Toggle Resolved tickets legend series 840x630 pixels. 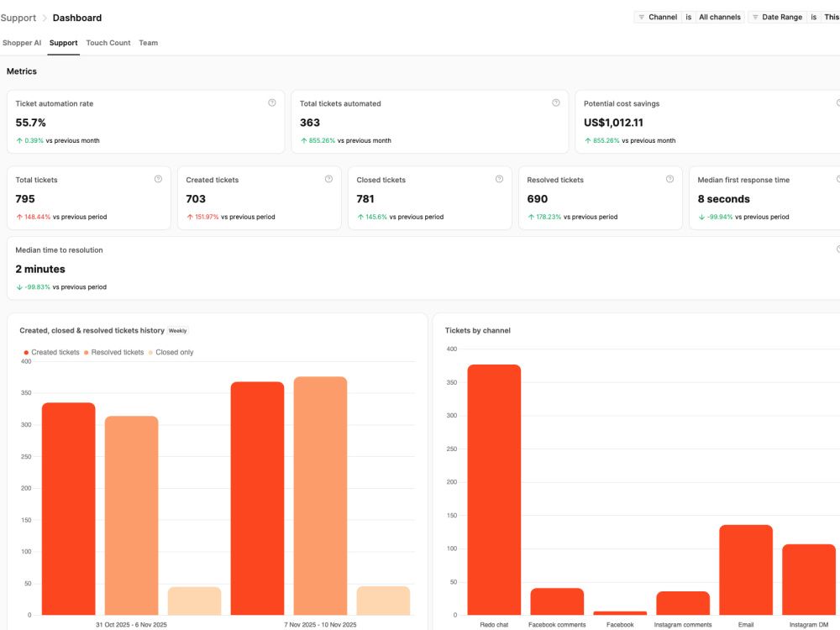click(x=113, y=352)
